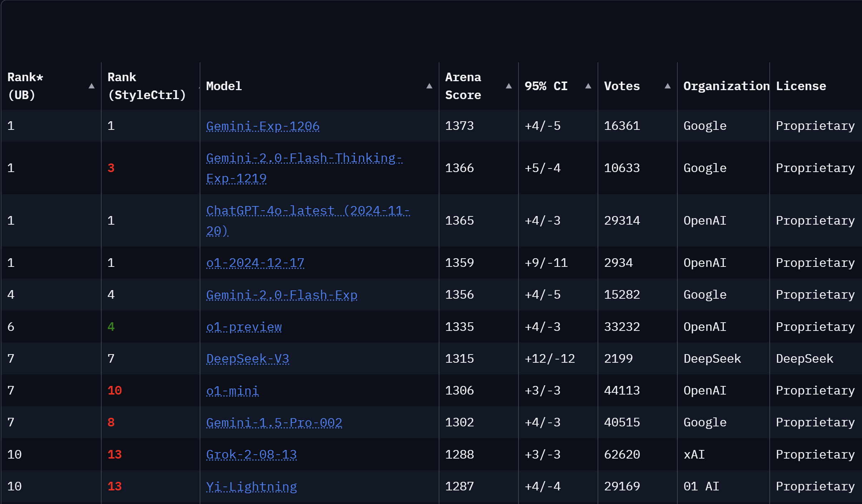Click the Rank (StyleCtrl) column header
Screen dimensions: 862x504
click(x=147, y=86)
